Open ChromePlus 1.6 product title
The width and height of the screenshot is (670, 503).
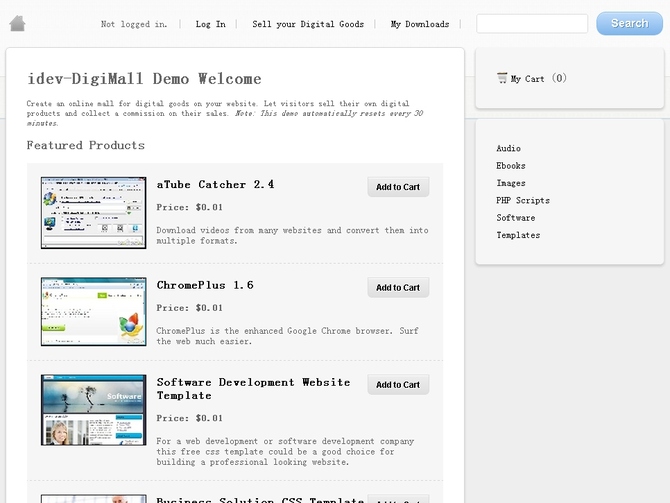coord(205,285)
